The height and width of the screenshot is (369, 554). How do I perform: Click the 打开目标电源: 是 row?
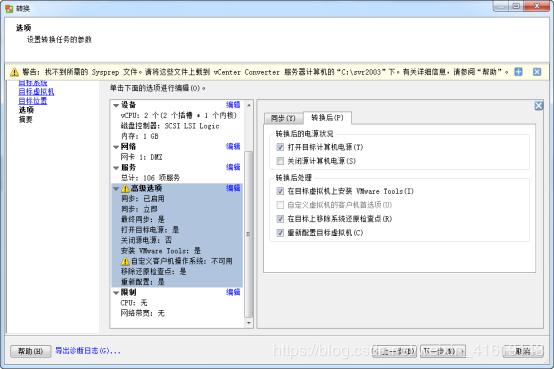click(150, 230)
